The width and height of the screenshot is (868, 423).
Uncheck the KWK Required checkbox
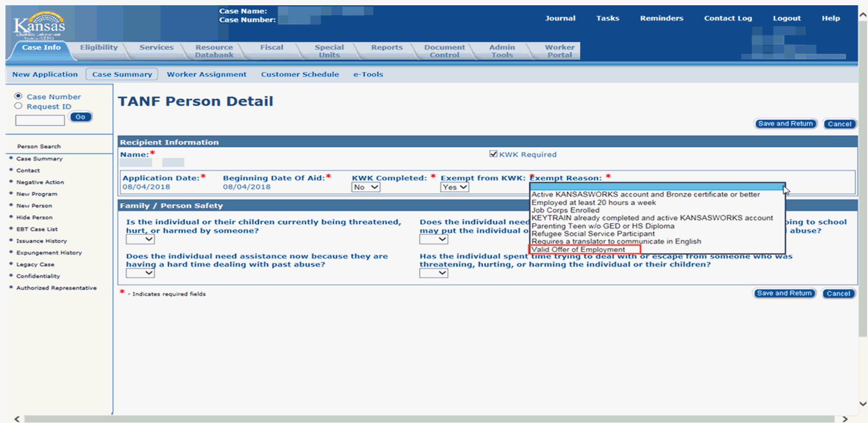coord(493,154)
